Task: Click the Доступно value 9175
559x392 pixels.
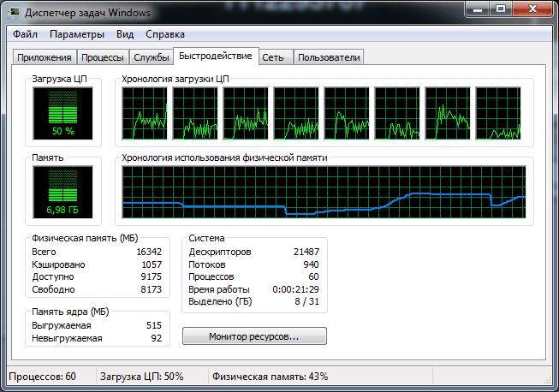Action: pos(152,276)
